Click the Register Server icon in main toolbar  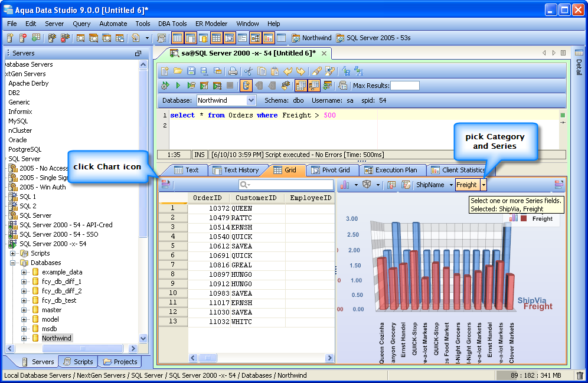(10, 38)
